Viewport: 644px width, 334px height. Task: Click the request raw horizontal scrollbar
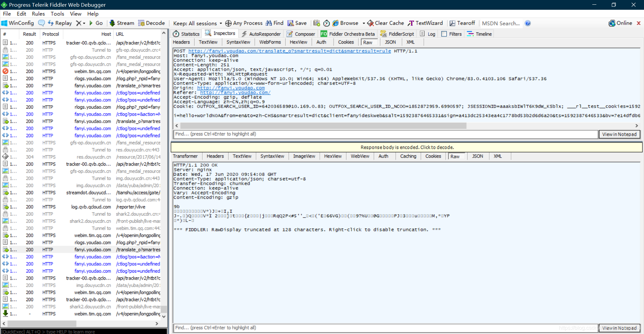[323, 125]
